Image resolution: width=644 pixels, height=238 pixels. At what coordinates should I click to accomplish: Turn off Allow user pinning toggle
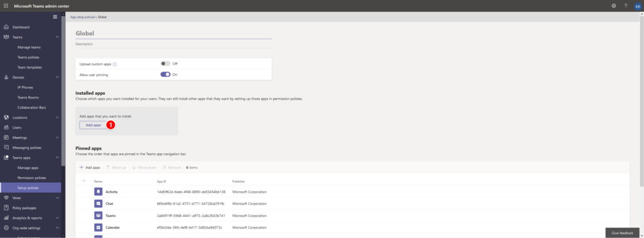point(165,74)
